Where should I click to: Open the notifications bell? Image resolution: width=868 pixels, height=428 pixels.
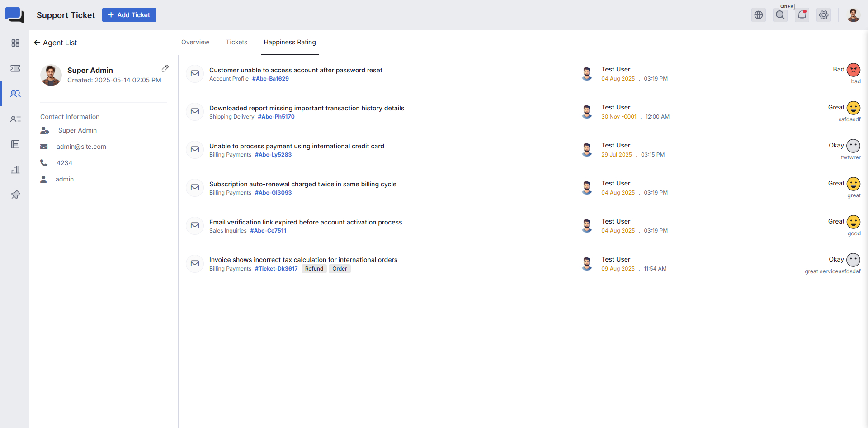point(802,15)
